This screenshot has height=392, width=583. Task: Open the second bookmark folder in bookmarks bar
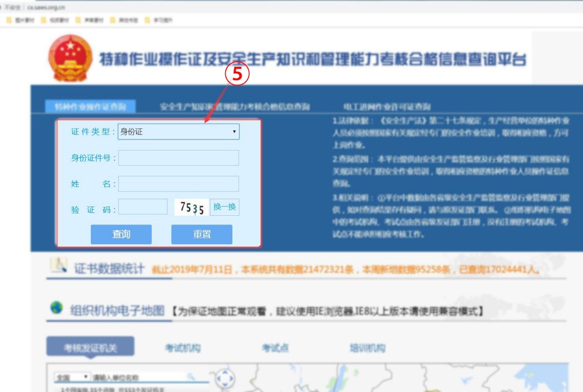pyautogui.click(x=55, y=20)
